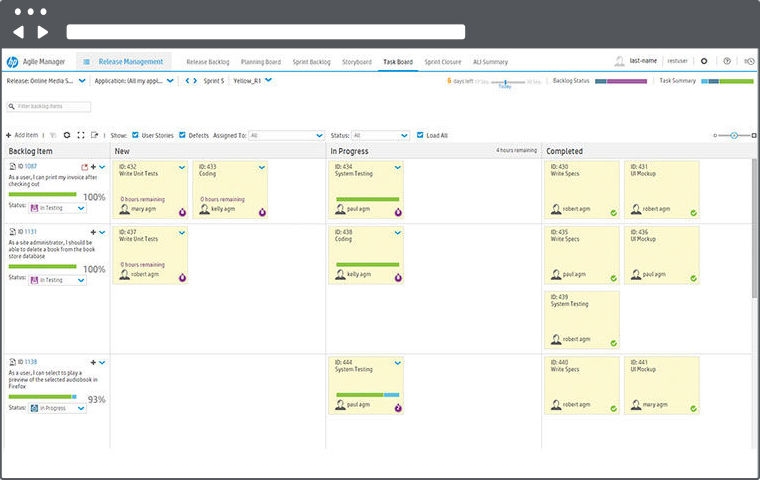Adjust the card size zoom slider

point(734,135)
